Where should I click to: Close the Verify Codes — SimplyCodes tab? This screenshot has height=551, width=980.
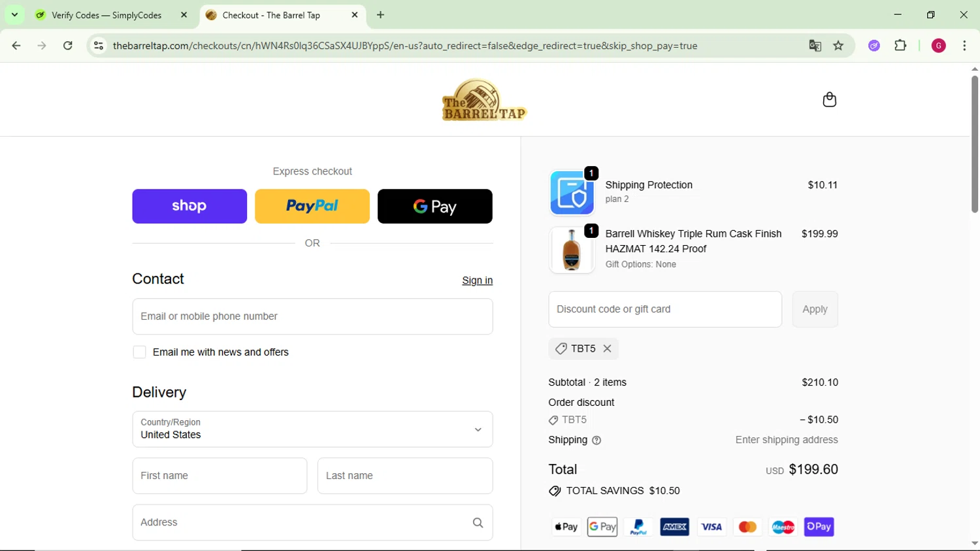184,14
